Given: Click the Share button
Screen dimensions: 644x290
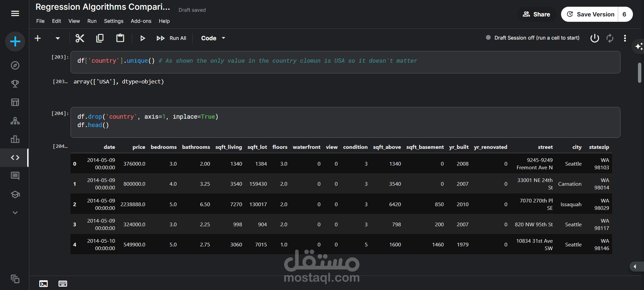Looking at the screenshot, I should coord(536,14).
